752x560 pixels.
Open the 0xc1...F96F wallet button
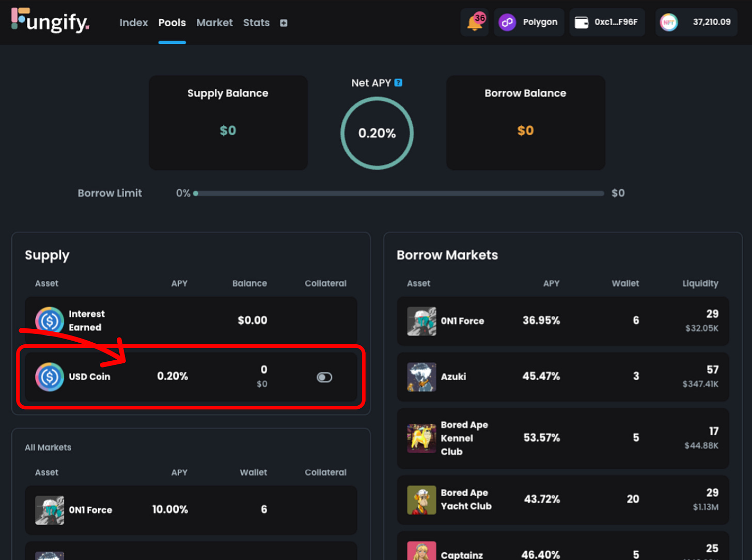click(x=607, y=22)
